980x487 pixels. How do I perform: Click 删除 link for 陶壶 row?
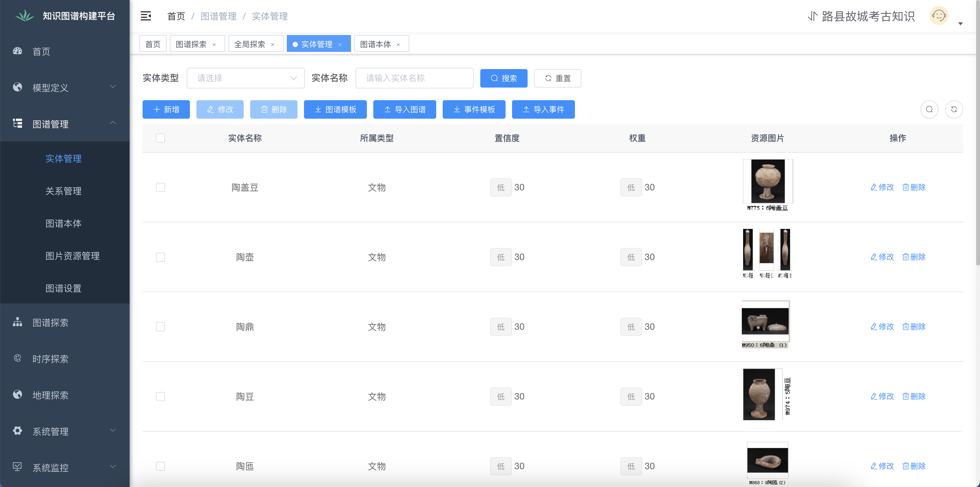(x=914, y=257)
